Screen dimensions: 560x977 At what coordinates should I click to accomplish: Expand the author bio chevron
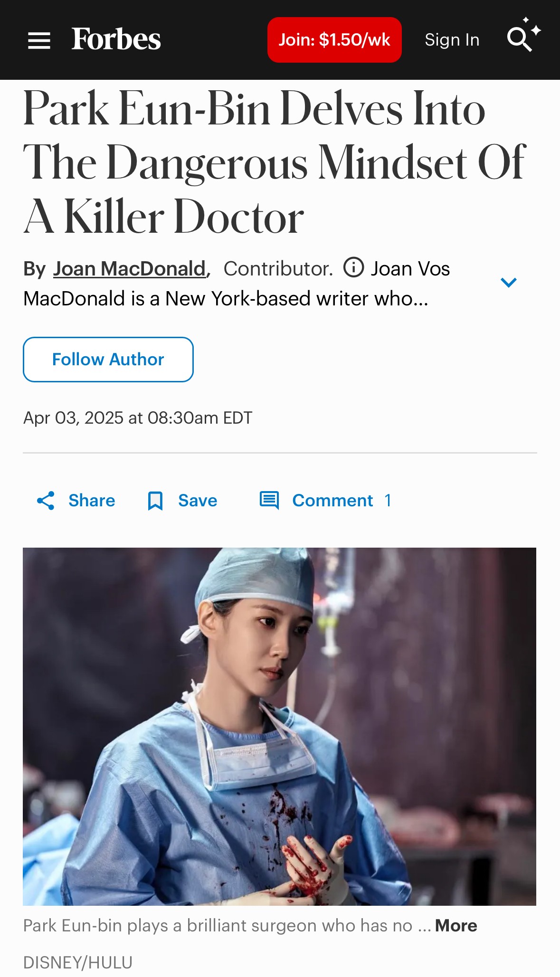click(508, 283)
